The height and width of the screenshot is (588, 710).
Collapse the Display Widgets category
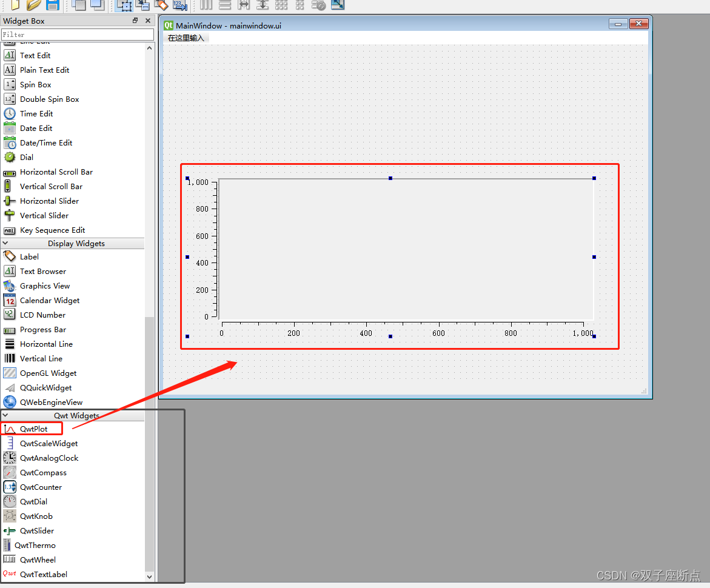click(x=5, y=243)
